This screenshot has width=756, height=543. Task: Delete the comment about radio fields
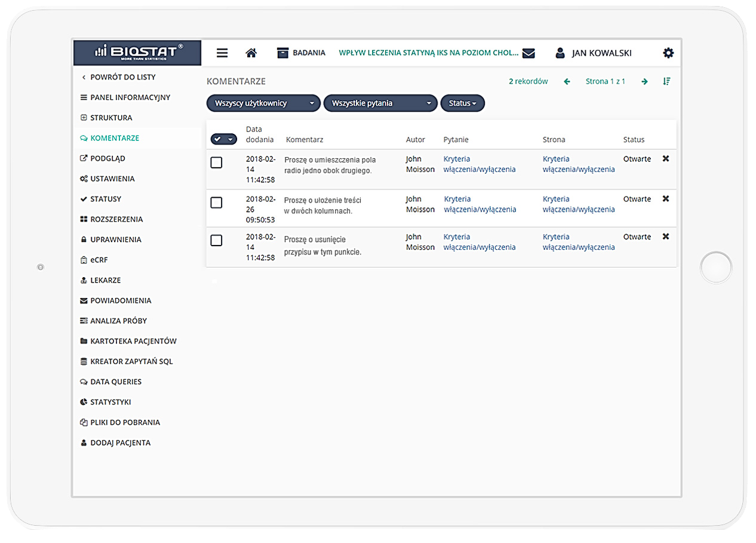click(666, 159)
